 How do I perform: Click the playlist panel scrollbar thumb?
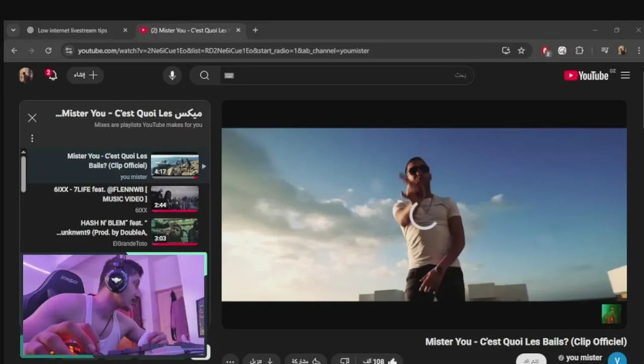[x=23, y=174]
